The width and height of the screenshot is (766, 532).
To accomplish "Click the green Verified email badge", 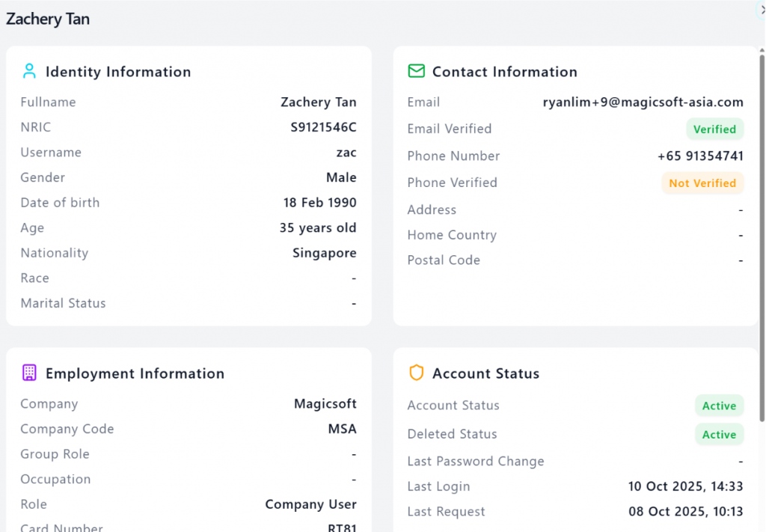I will pyautogui.click(x=714, y=129).
